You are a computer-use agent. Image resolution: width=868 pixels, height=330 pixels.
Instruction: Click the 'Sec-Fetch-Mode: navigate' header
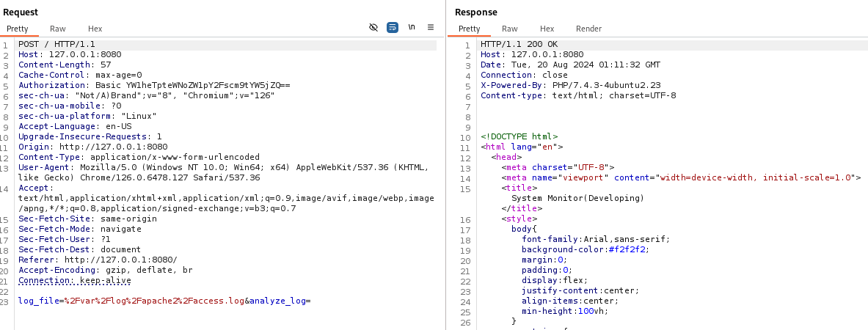pyautogui.click(x=80, y=229)
